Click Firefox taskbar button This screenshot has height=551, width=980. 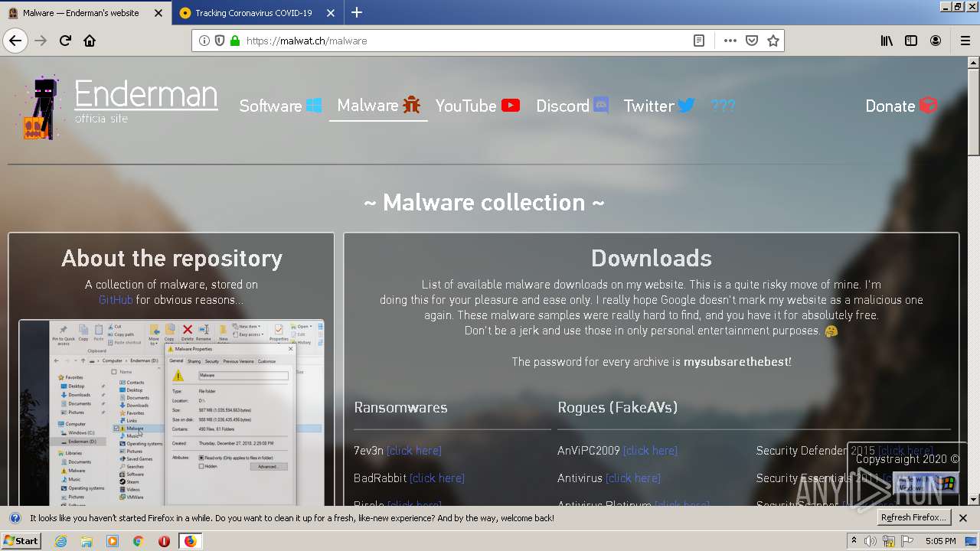point(190,541)
